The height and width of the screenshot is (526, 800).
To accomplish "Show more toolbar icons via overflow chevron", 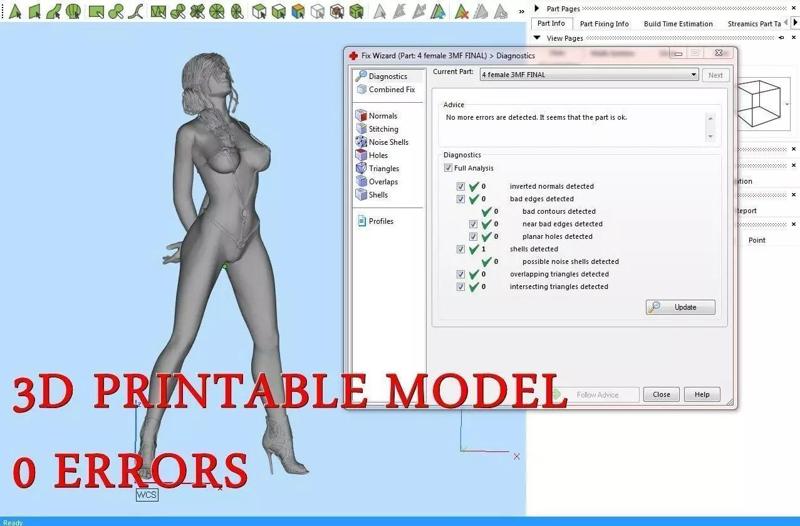I will [521, 11].
